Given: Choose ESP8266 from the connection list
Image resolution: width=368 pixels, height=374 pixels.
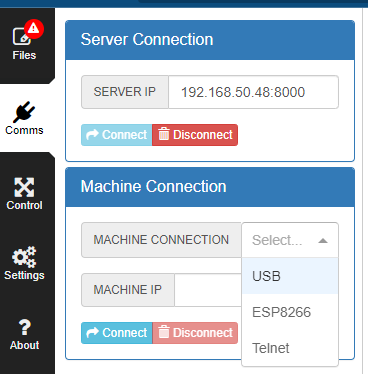Looking at the screenshot, I should click(290, 312).
